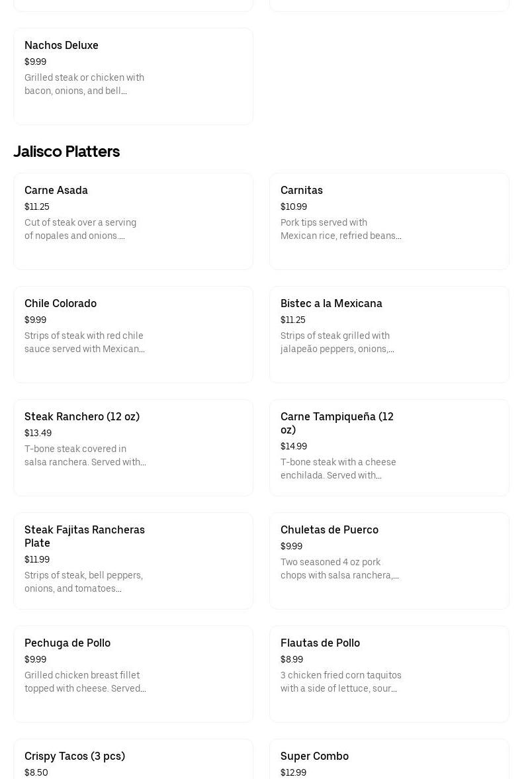Open the Super Combo item

314,756
